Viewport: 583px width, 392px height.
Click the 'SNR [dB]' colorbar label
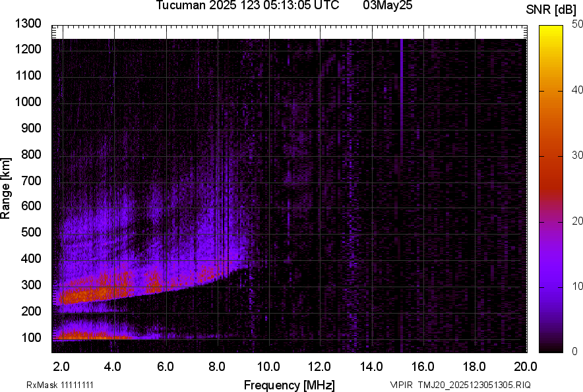point(551,10)
